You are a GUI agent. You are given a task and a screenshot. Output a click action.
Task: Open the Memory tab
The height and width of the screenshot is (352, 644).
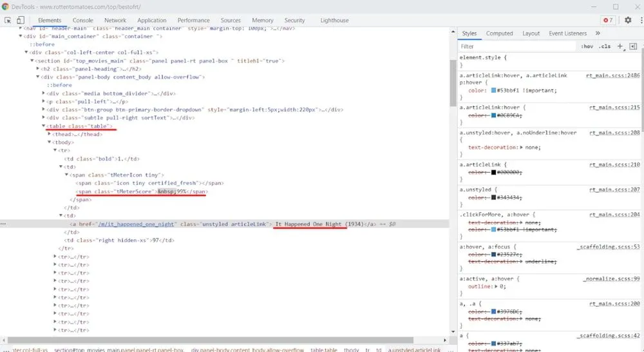coord(263,20)
